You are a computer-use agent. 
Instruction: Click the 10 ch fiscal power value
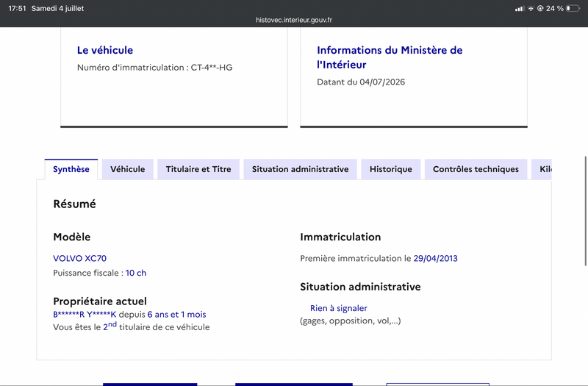[x=136, y=273]
